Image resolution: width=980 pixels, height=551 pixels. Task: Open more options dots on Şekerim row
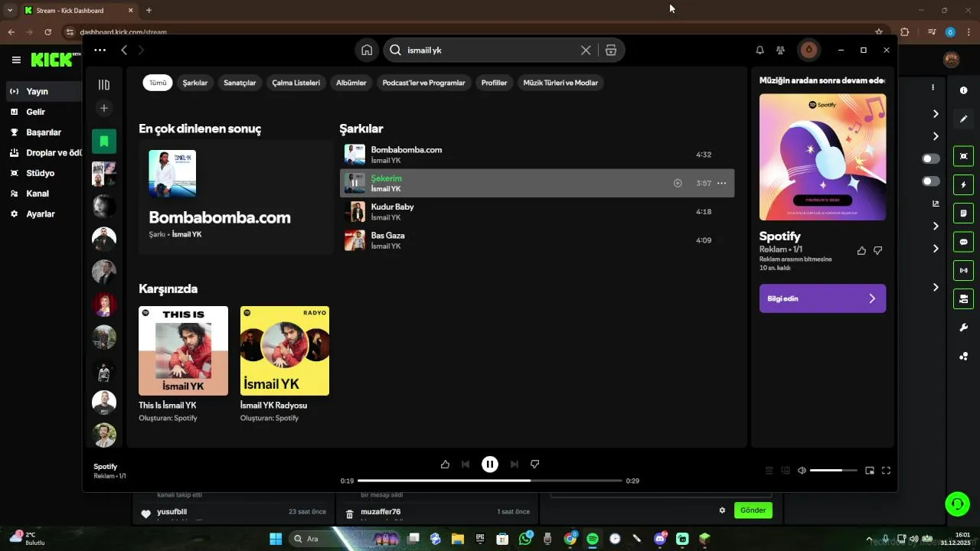(x=721, y=183)
